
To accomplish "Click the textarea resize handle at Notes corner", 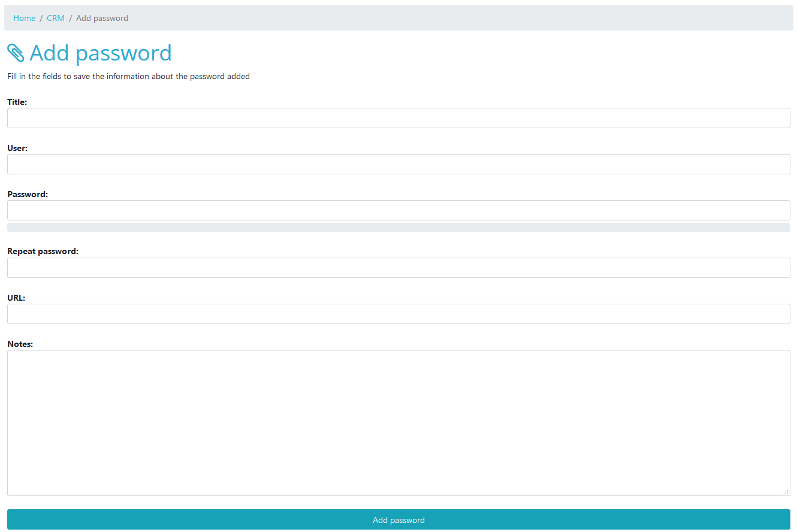I will click(787, 492).
